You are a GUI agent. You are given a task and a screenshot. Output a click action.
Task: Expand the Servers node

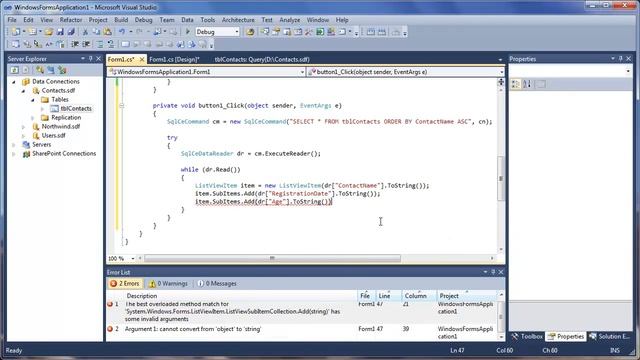14,144
